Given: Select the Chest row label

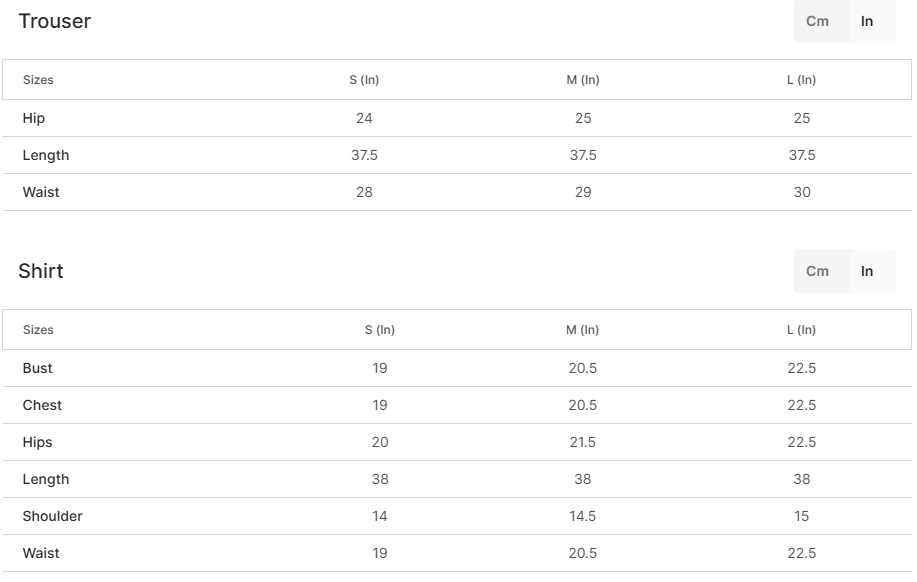Looking at the screenshot, I should coord(42,405).
